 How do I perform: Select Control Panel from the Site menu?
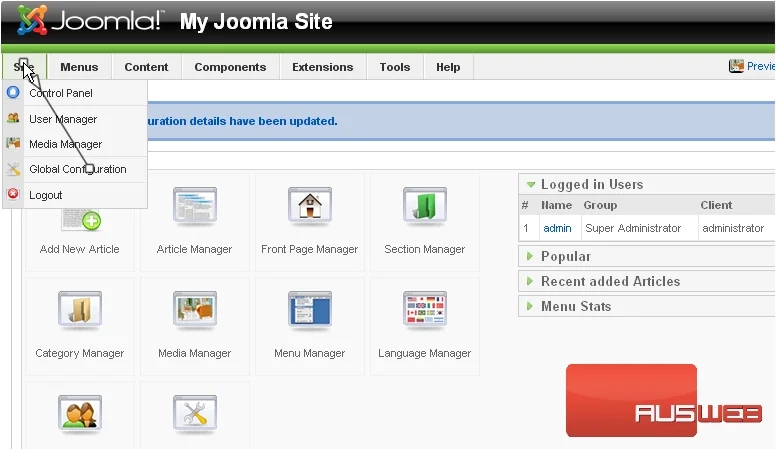[x=61, y=93]
